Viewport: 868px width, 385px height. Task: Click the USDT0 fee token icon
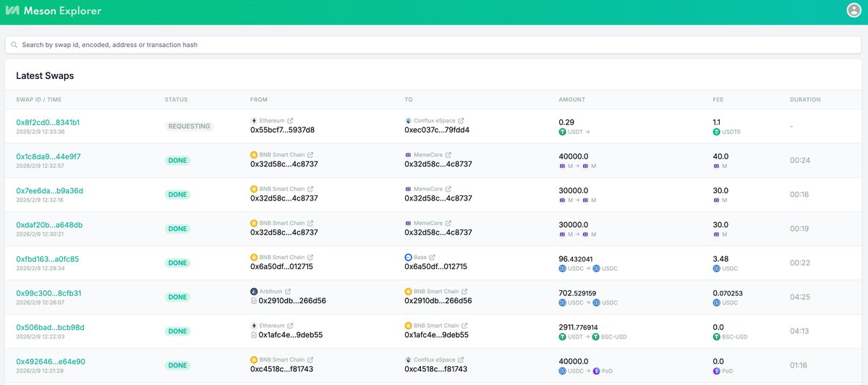pyautogui.click(x=717, y=132)
